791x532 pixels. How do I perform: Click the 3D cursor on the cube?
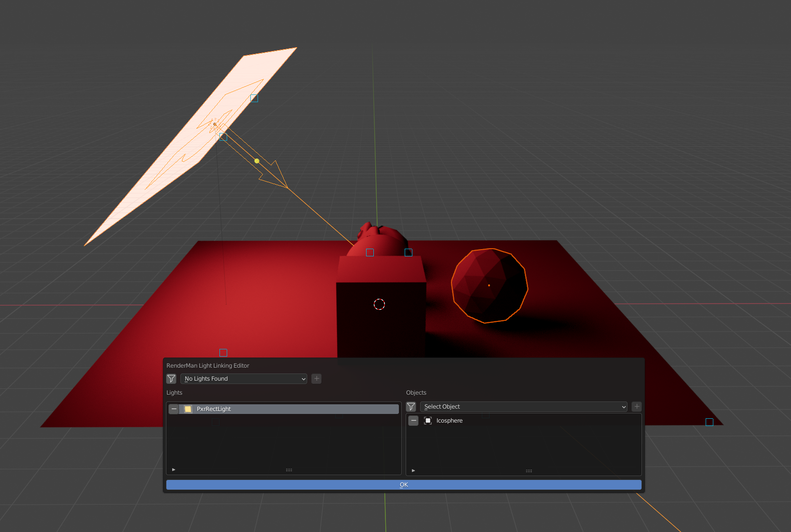click(x=379, y=304)
